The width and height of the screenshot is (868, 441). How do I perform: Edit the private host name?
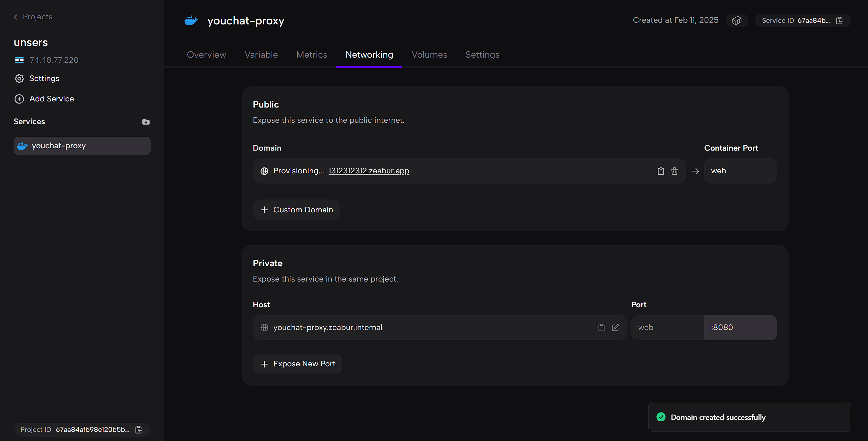pyautogui.click(x=615, y=327)
